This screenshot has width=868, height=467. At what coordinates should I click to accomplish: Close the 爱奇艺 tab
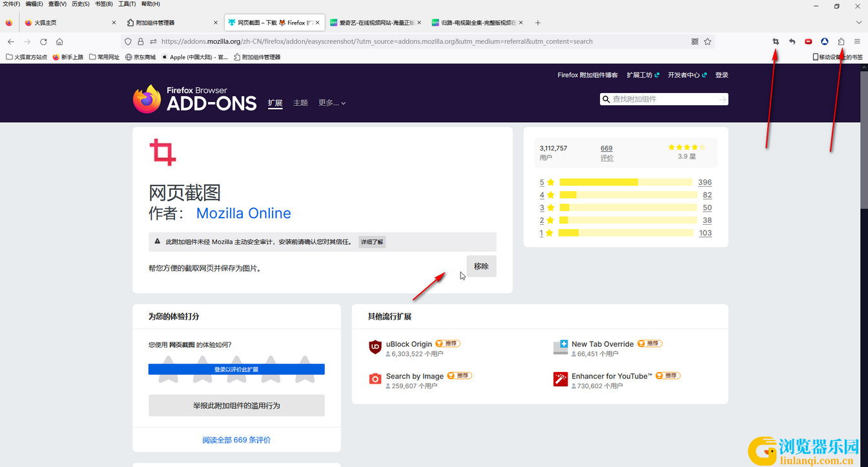pyautogui.click(x=418, y=23)
